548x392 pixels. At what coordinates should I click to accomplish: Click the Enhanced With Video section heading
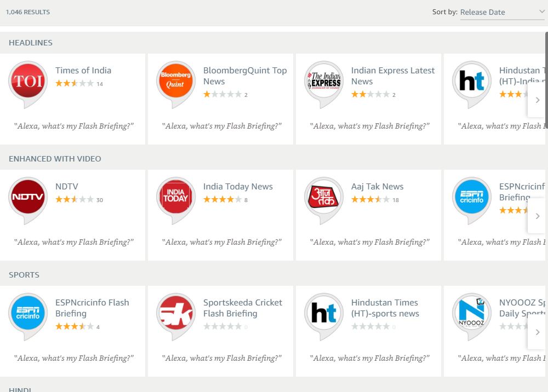click(x=55, y=159)
